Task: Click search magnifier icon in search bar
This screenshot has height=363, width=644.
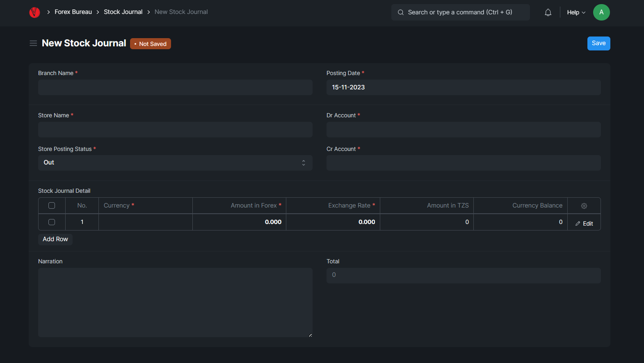Action: (x=401, y=12)
